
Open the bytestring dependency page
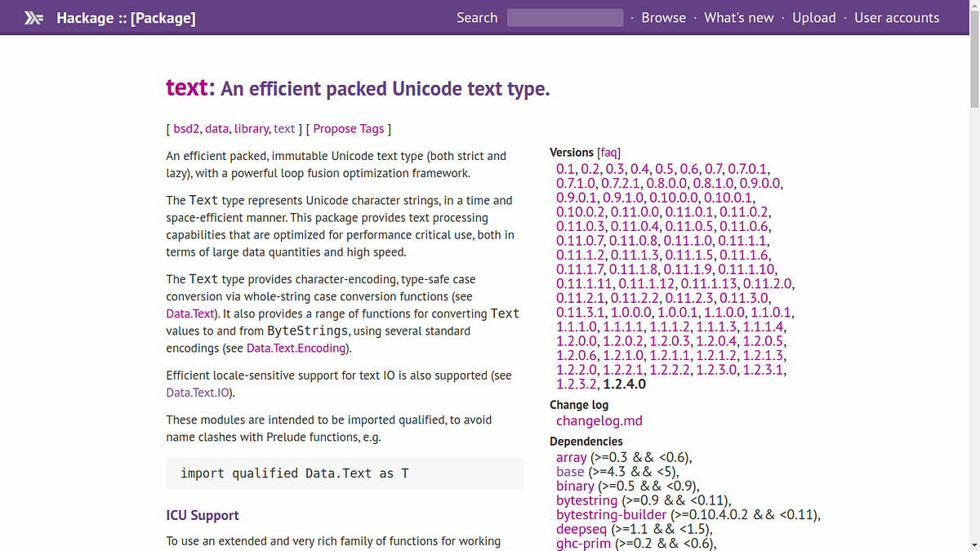point(586,500)
